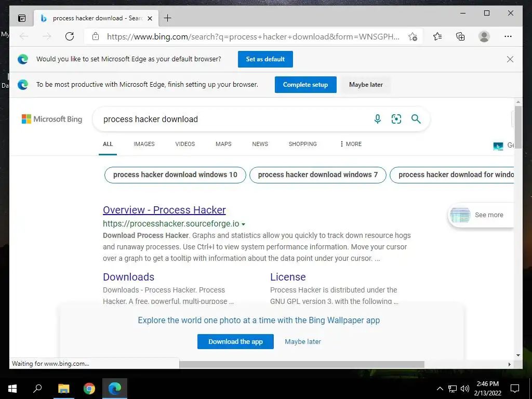532x399 pixels.
Task: Open the tab actions menu icon
Action: (x=22, y=18)
